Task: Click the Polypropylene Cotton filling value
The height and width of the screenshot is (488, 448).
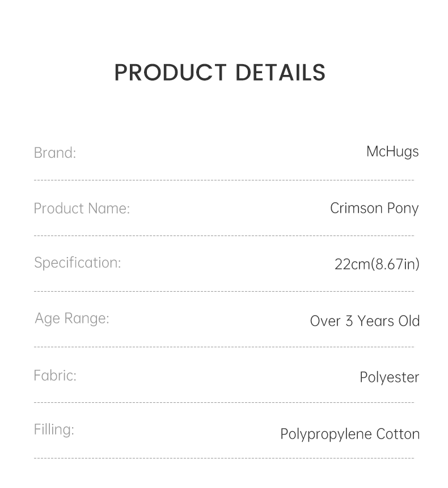Action: (350, 434)
